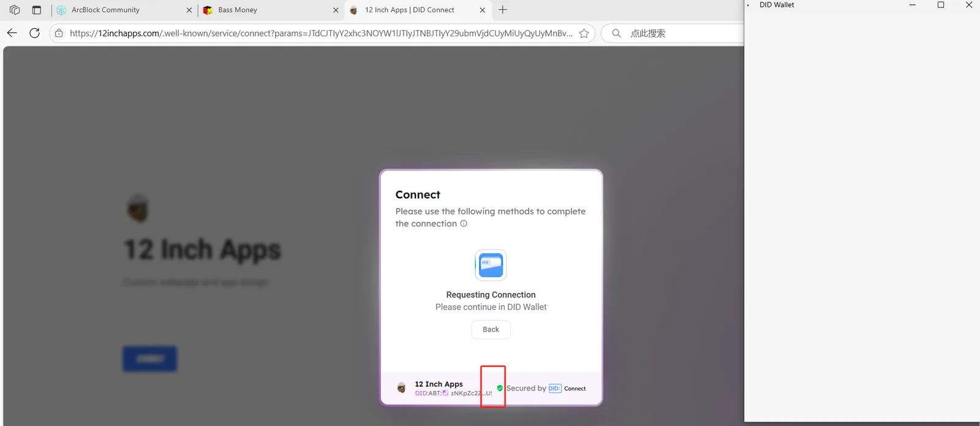
Task: Reload the page with the refresh icon
Action: point(35,33)
